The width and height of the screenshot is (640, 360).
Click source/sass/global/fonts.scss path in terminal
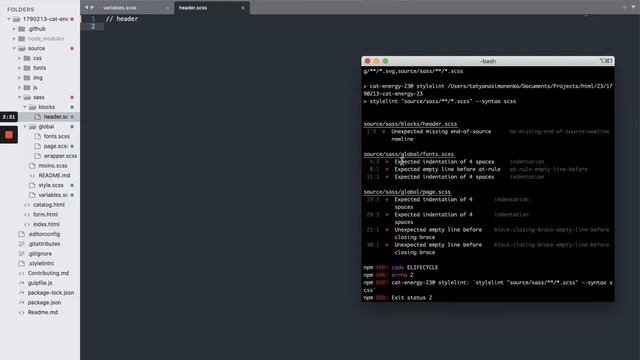click(409, 154)
